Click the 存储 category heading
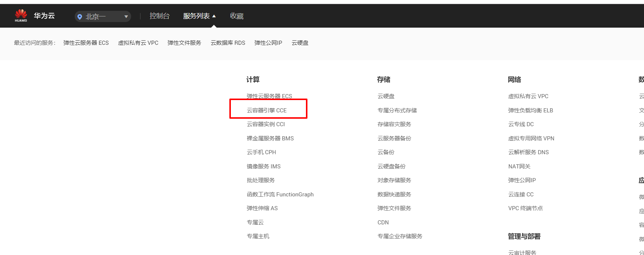The width and height of the screenshot is (644, 255). point(384,80)
